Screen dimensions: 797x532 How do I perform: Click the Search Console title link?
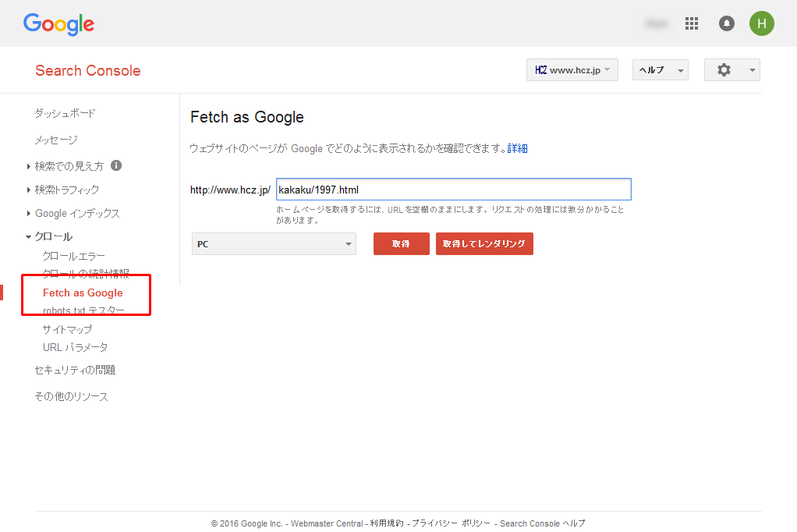[88, 71]
